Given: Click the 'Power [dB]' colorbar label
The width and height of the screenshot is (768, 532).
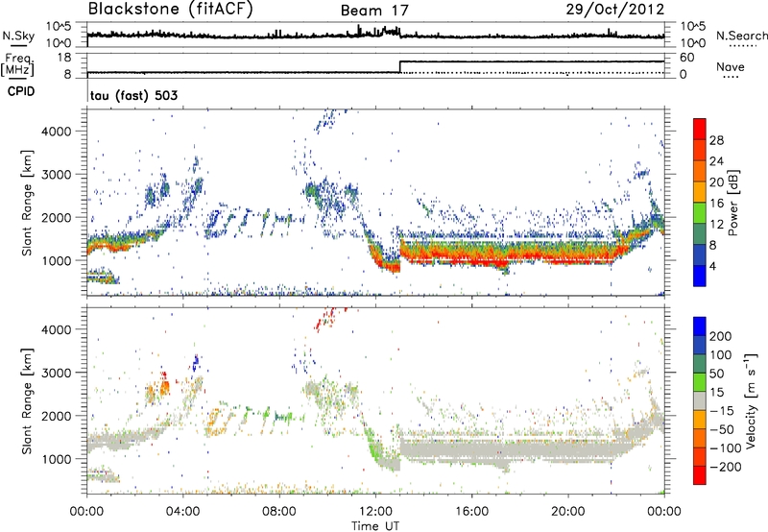Looking at the screenshot, I should (x=732, y=203).
